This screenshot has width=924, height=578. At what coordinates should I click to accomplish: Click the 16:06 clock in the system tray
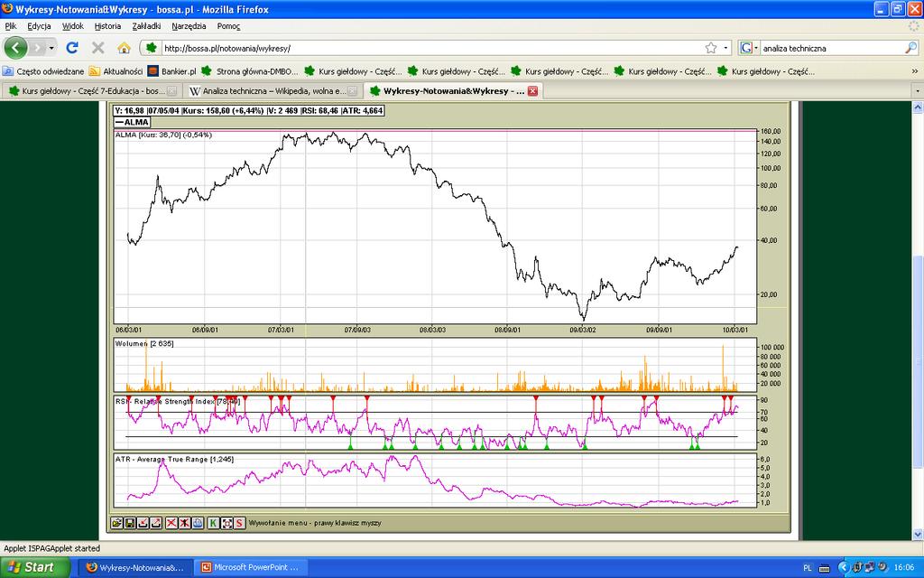[x=903, y=567]
